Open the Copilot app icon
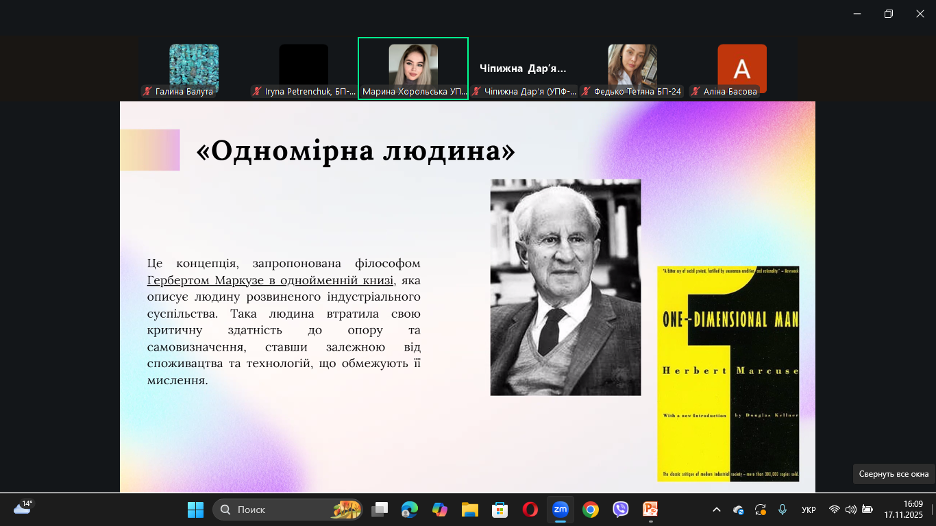Viewport: 936px width, 526px height. 440,509
